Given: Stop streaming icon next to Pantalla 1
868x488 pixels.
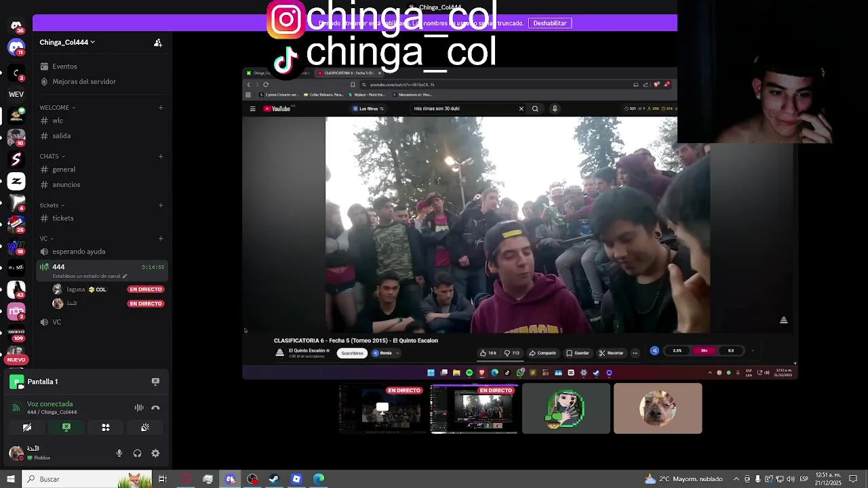Looking at the screenshot, I should (155, 382).
